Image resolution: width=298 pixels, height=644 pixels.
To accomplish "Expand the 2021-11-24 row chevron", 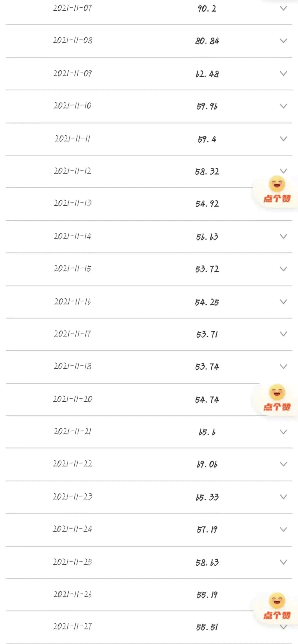I will click(x=283, y=529).
